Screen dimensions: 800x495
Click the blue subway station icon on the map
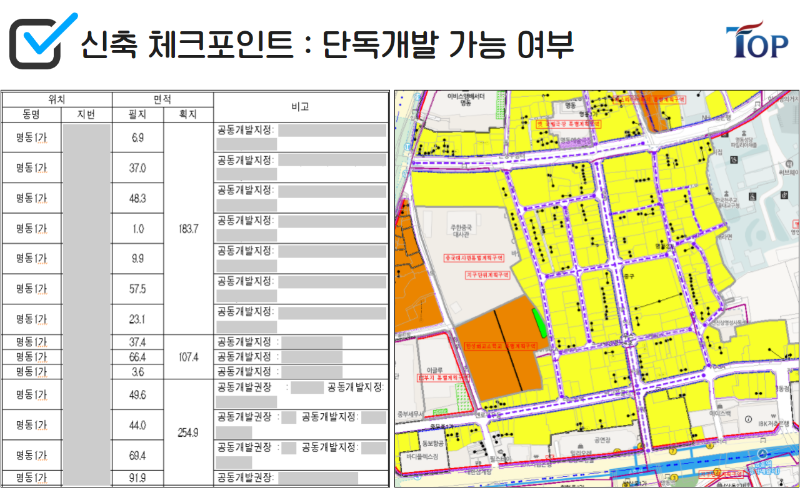(x=762, y=454)
